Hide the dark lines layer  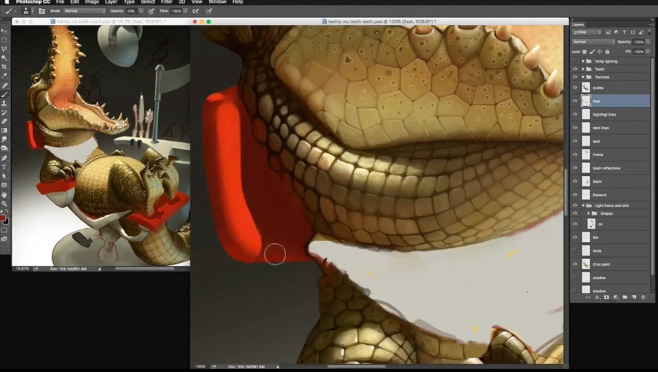pos(575,128)
